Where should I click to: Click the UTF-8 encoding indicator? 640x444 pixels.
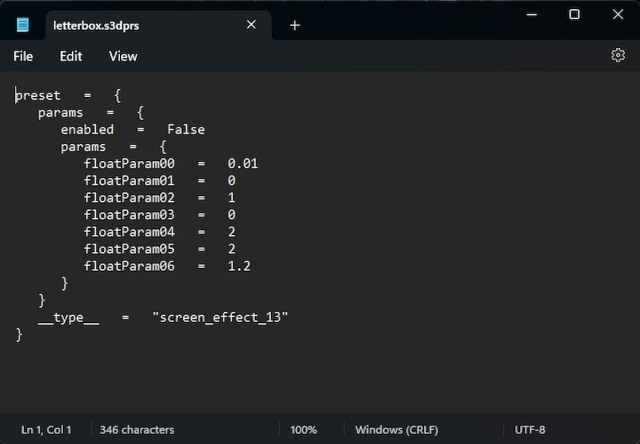(x=530, y=429)
